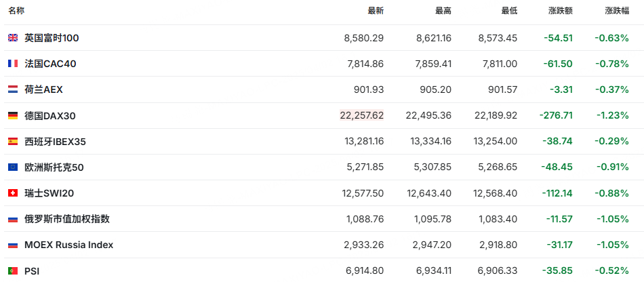Image resolution: width=644 pixels, height=282 pixels.
Task: Click the Netherlands flag icon beside 荷兰AEX
Action: click(x=13, y=89)
